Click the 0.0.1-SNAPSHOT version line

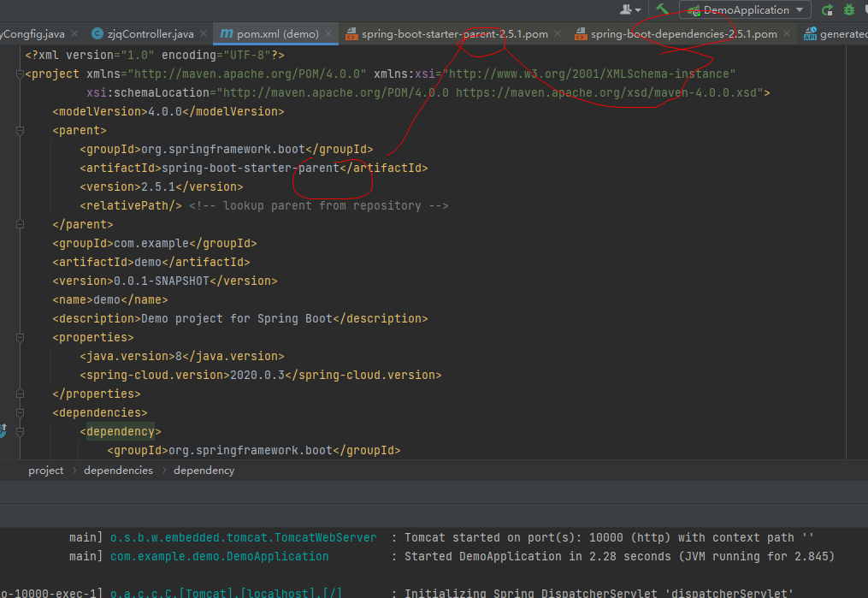165,281
